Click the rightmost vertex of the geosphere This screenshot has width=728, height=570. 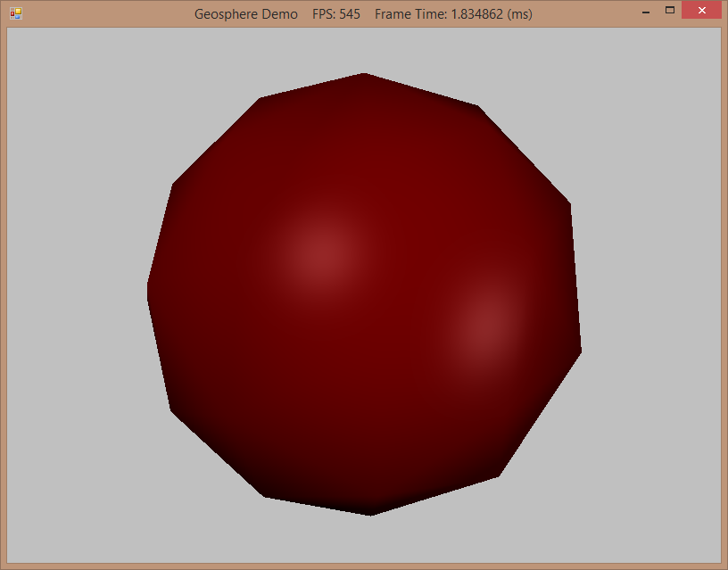[580, 350]
